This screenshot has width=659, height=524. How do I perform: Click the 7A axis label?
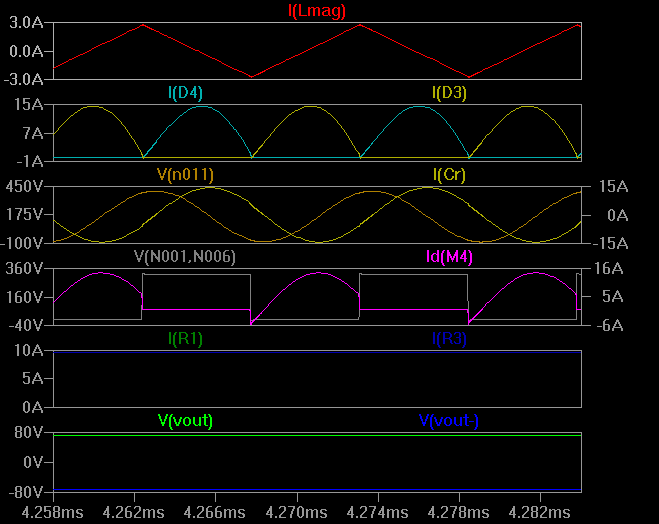(33, 134)
